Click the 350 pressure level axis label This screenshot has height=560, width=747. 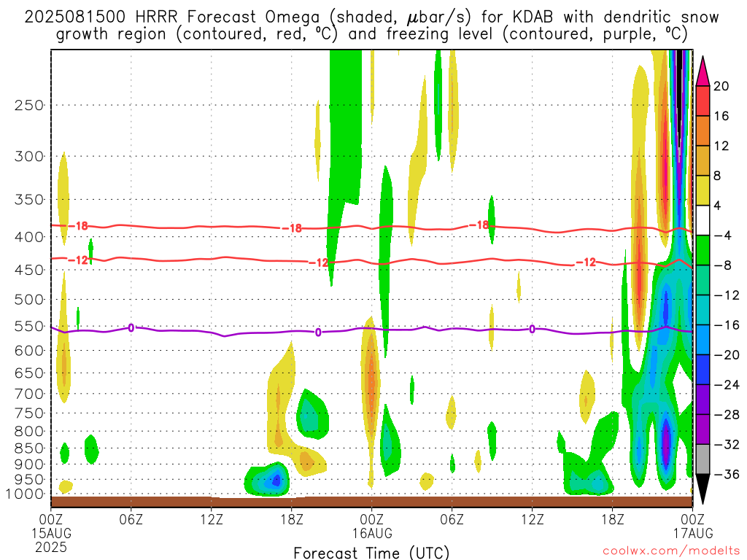click(29, 200)
